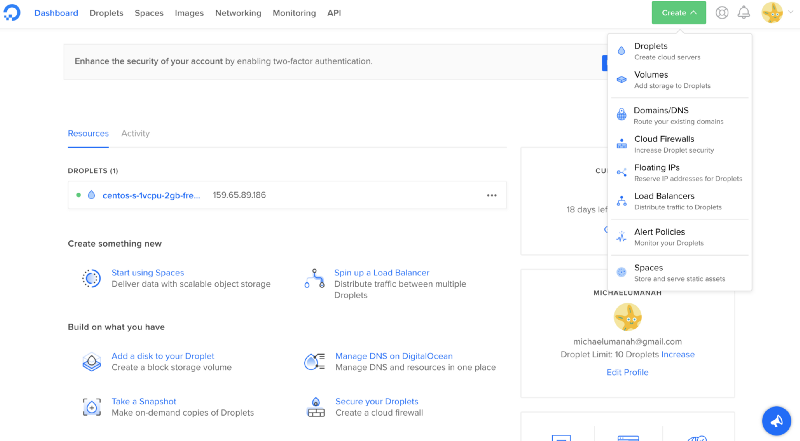The width and height of the screenshot is (800, 441).
Task: Open API in top navigation
Action: 334,13
